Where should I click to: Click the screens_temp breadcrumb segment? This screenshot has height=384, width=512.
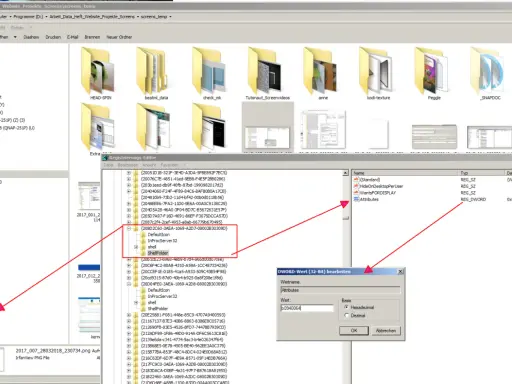pos(154,17)
